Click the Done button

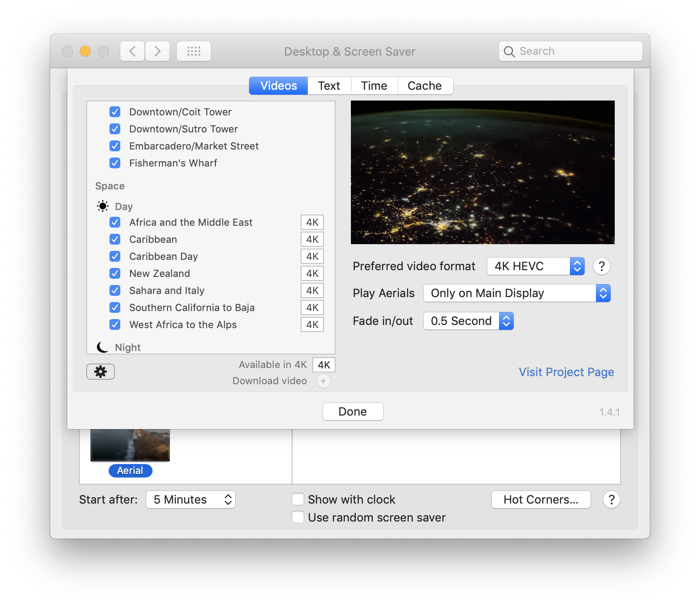[353, 412]
